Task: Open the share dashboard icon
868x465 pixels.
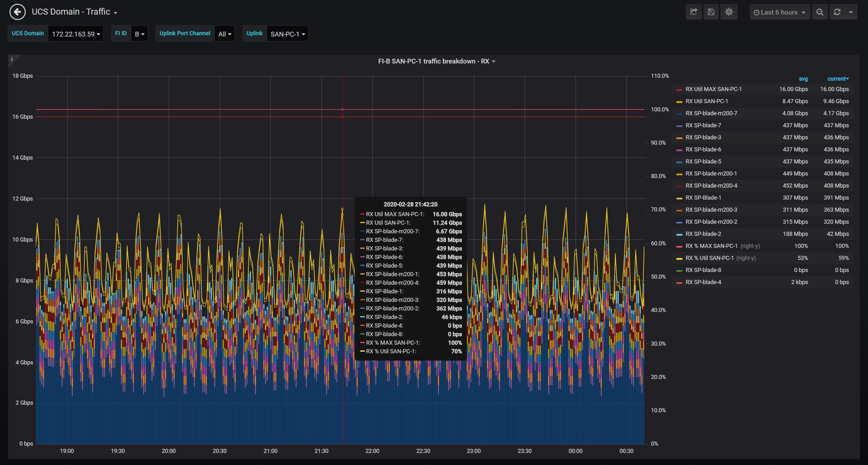Action: click(x=694, y=12)
